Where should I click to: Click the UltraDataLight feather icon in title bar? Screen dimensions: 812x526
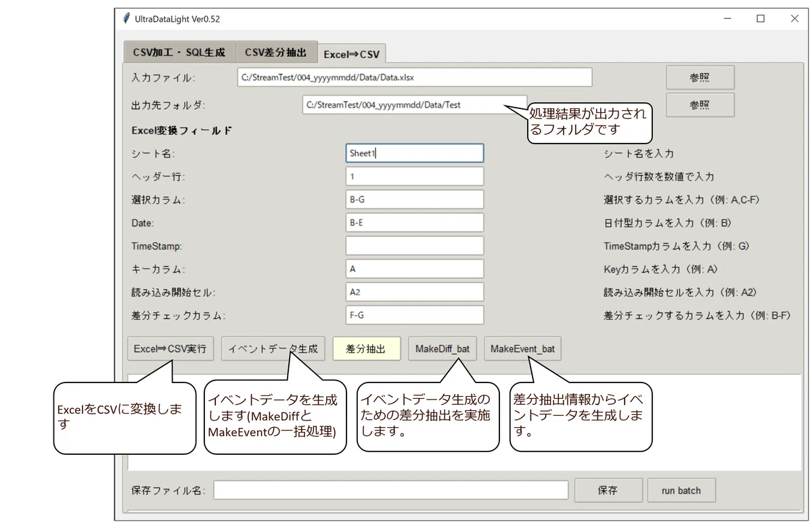tap(127, 18)
